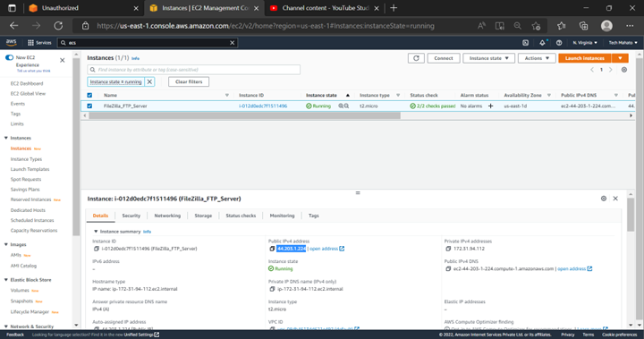
Task: Open Launch Templates in sidebar
Action: [30, 169]
